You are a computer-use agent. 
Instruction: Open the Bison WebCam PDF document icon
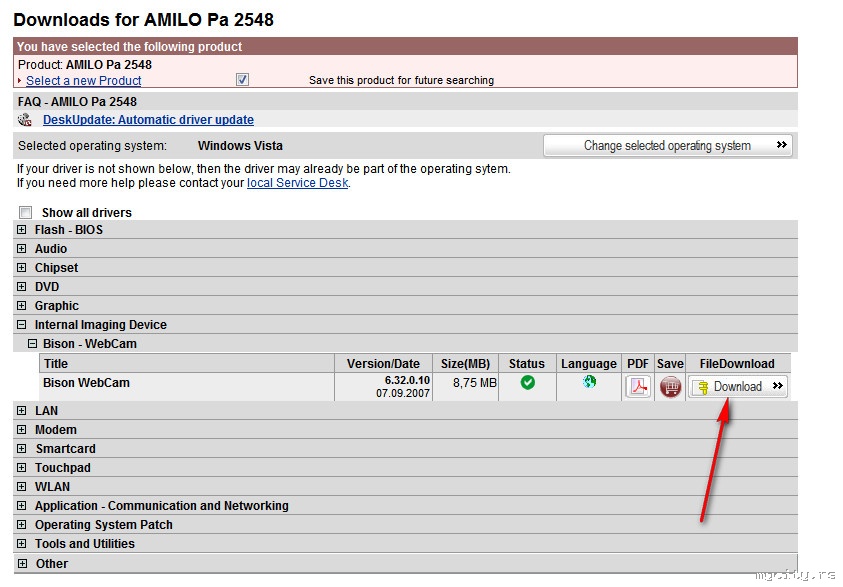(x=638, y=386)
